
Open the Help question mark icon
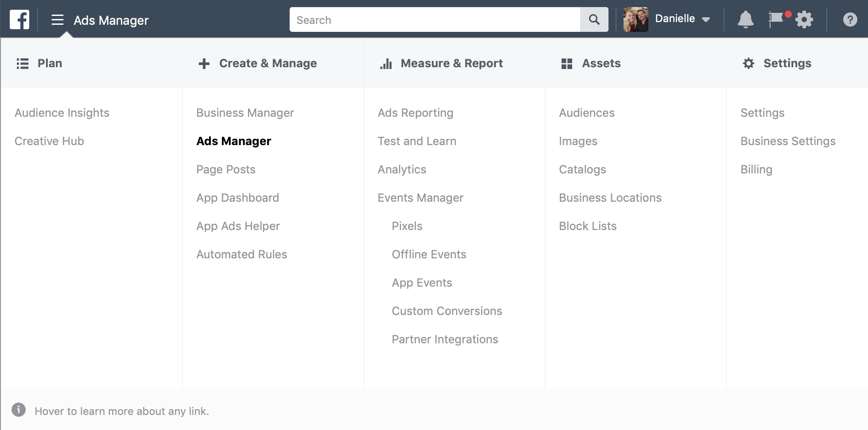(x=850, y=19)
